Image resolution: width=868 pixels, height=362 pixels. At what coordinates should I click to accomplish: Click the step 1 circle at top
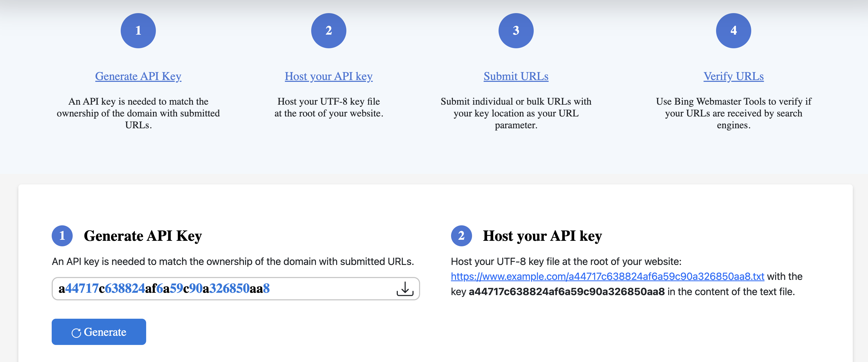click(x=138, y=31)
